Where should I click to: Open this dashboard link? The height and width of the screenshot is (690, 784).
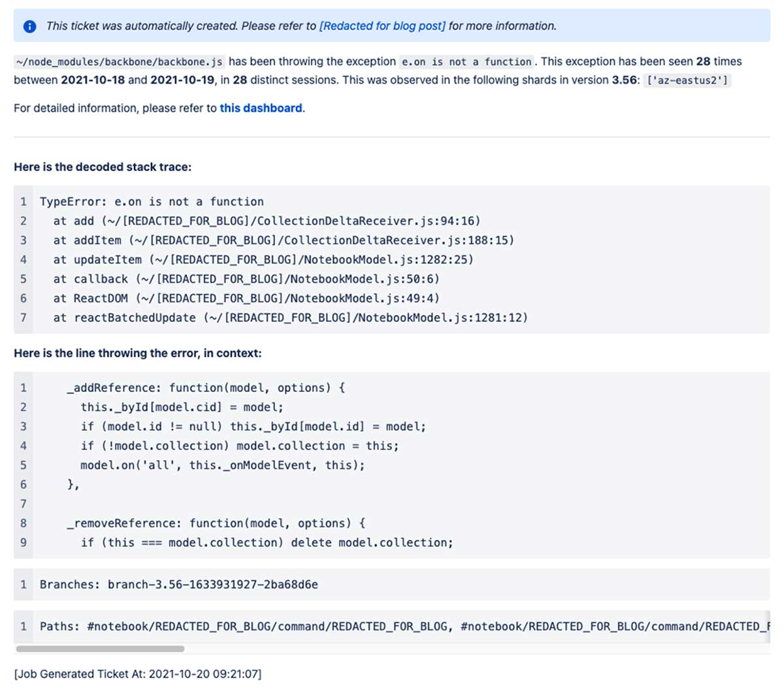point(261,108)
